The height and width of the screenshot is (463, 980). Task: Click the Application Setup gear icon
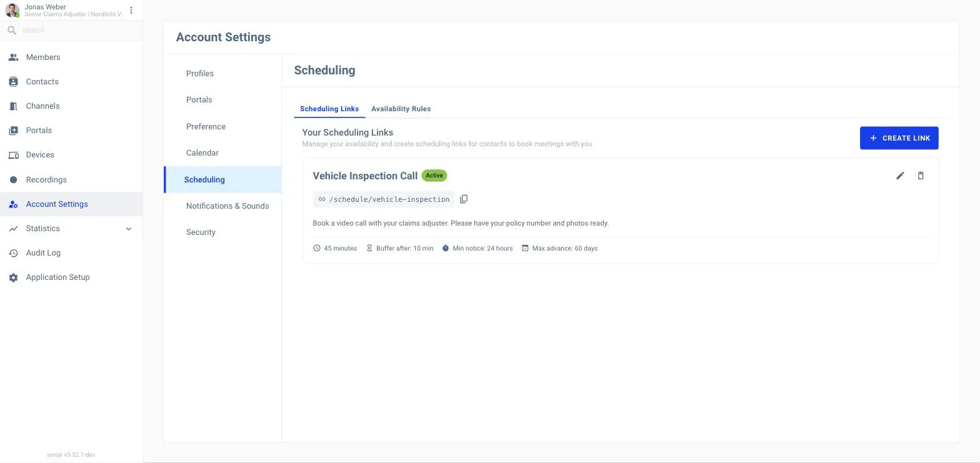coord(13,277)
